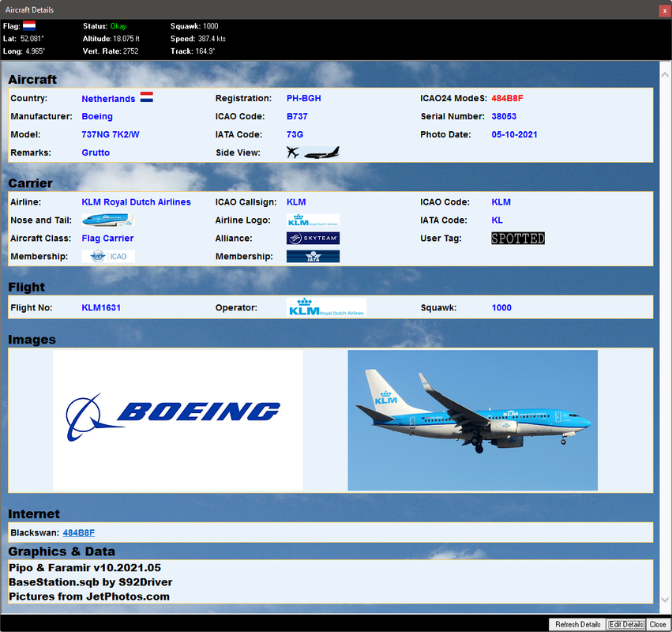
Task: Click BaseStation.sqb by S92Driver text
Action: point(91,581)
